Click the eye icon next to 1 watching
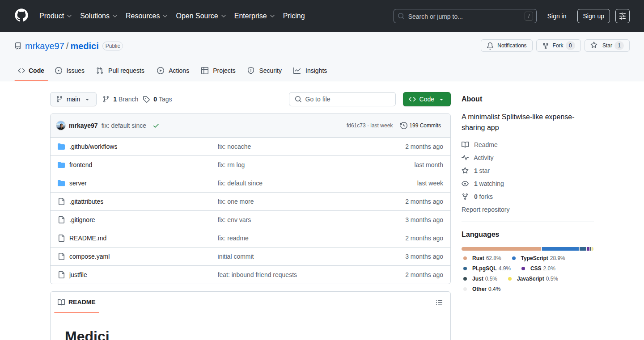 (465, 184)
